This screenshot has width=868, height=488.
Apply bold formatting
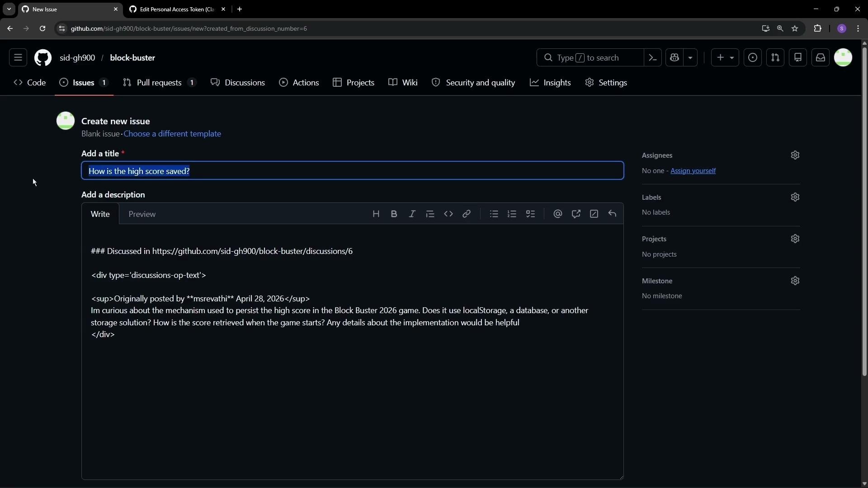[394, 214]
